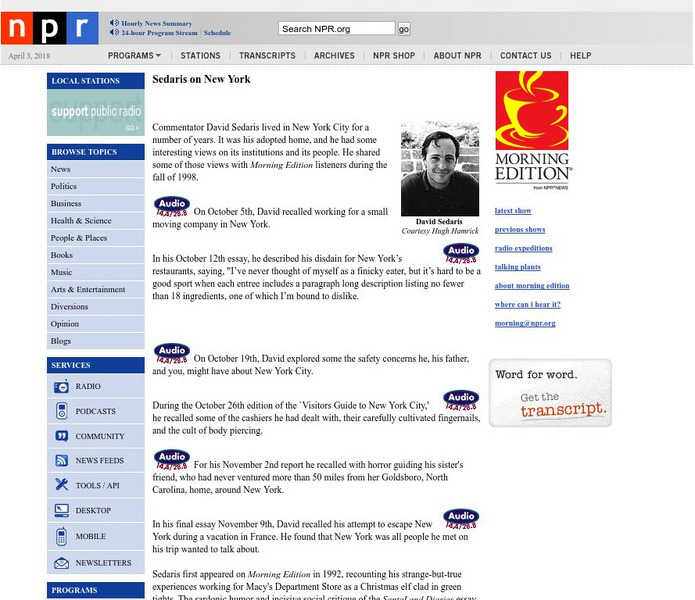Image resolution: width=695 pixels, height=600 pixels.
Task: Click the Radio service icon
Action: point(62,386)
